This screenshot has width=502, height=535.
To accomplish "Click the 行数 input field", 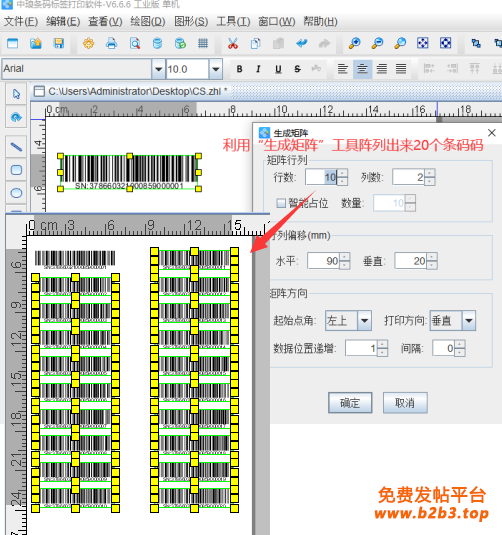I will pyautogui.click(x=322, y=177).
